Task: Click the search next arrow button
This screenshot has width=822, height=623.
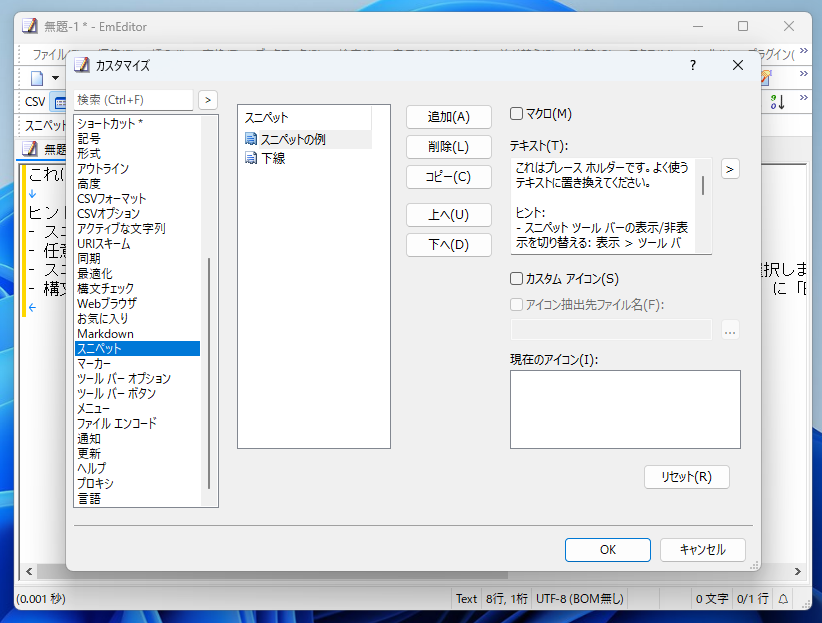Action: click(x=208, y=100)
